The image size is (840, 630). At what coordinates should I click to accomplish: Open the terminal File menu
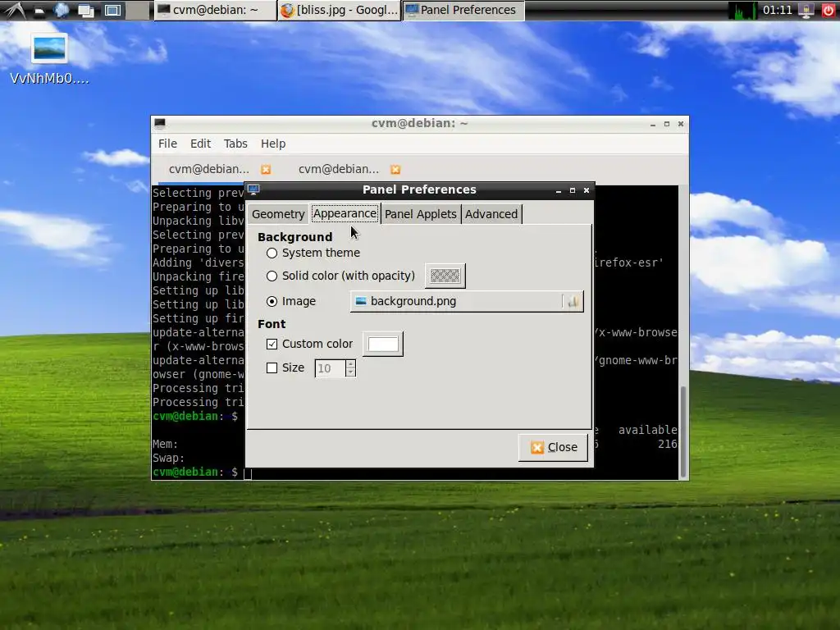coord(167,144)
